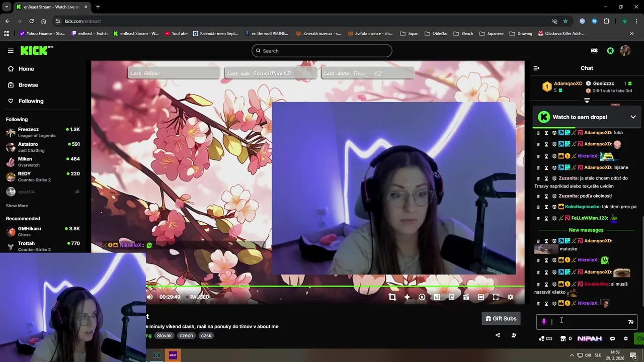
Task: Select the czech tag
Action: (186, 336)
